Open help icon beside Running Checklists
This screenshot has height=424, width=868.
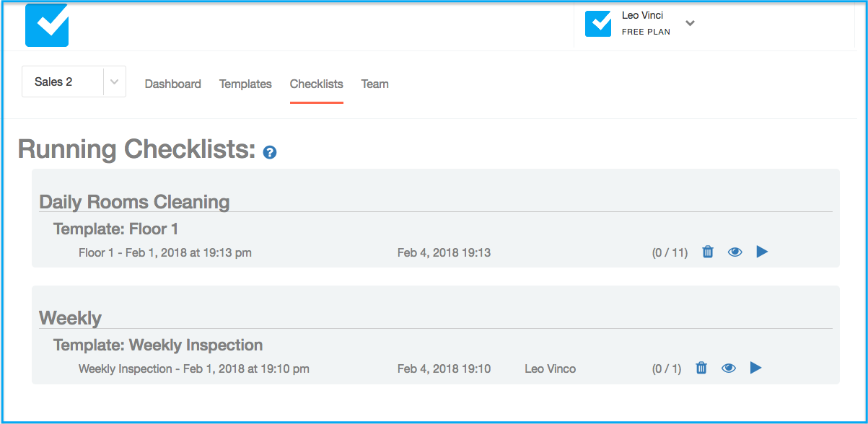[x=270, y=152]
